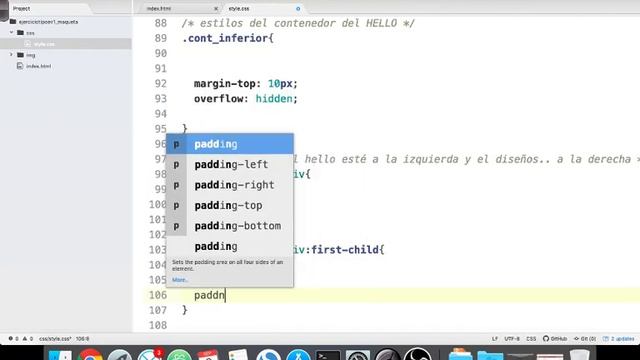Click the index.html file icon in tree
The image size is (640, 360).
point(20,66)
